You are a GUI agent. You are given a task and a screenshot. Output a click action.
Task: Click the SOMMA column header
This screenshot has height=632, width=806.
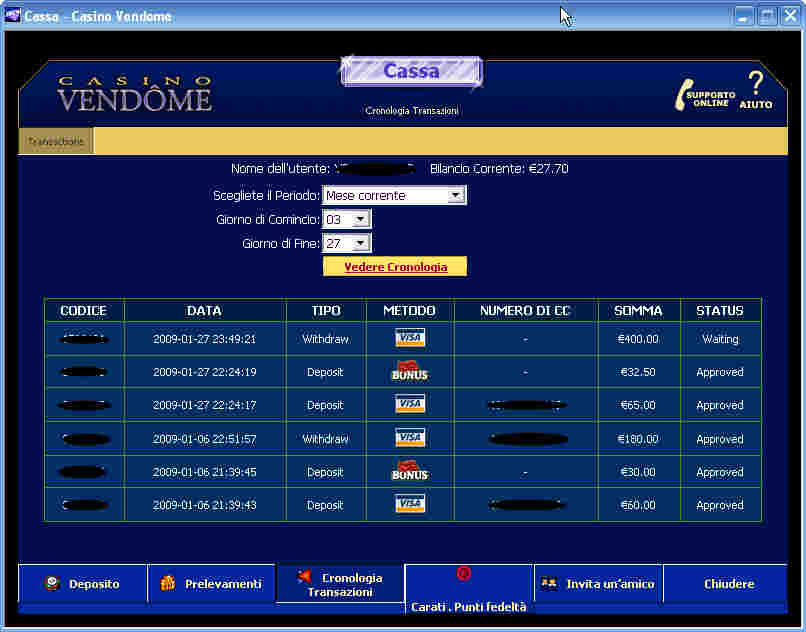tap(638, 311)
